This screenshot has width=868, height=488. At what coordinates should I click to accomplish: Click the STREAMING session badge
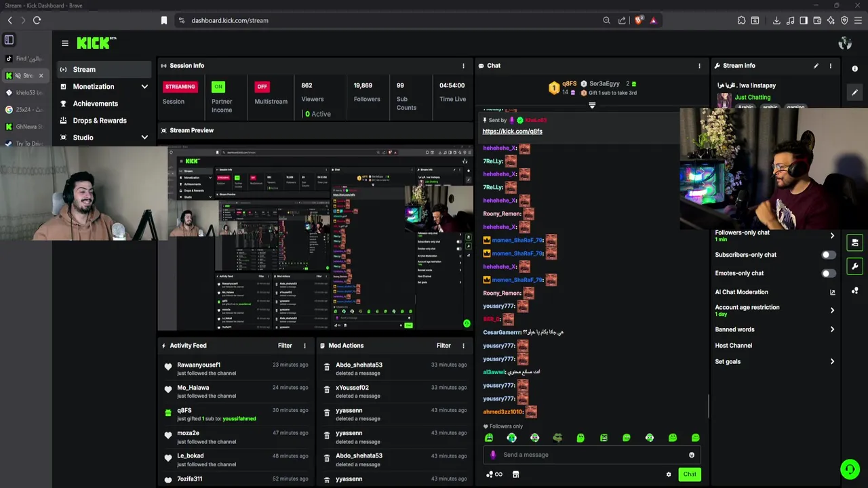point(180,87)
